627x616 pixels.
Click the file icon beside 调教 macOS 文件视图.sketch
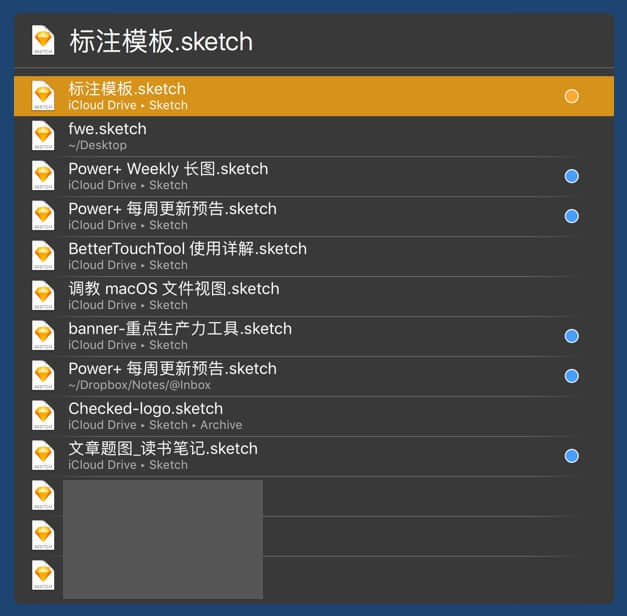(x=43, y=296)
